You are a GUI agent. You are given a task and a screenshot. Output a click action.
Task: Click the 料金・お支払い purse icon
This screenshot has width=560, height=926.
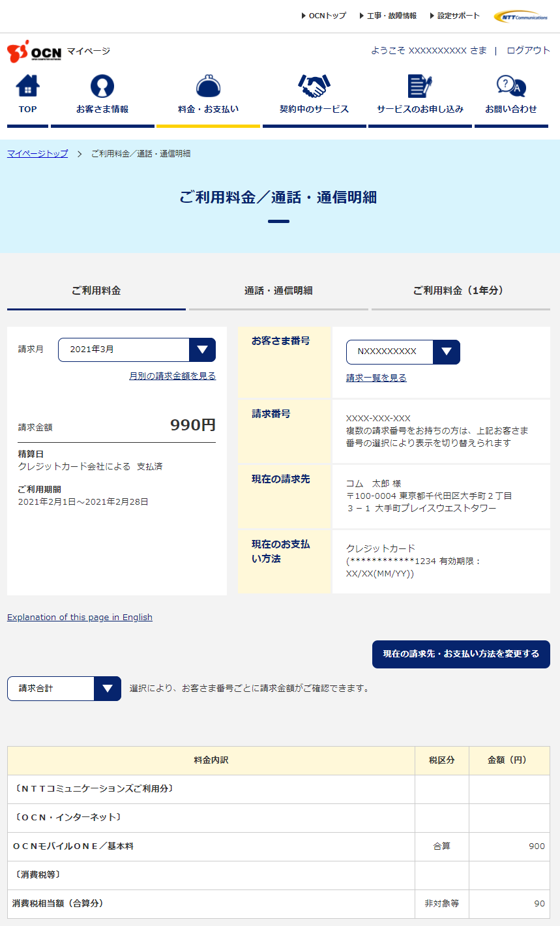(x=208, y=86)
